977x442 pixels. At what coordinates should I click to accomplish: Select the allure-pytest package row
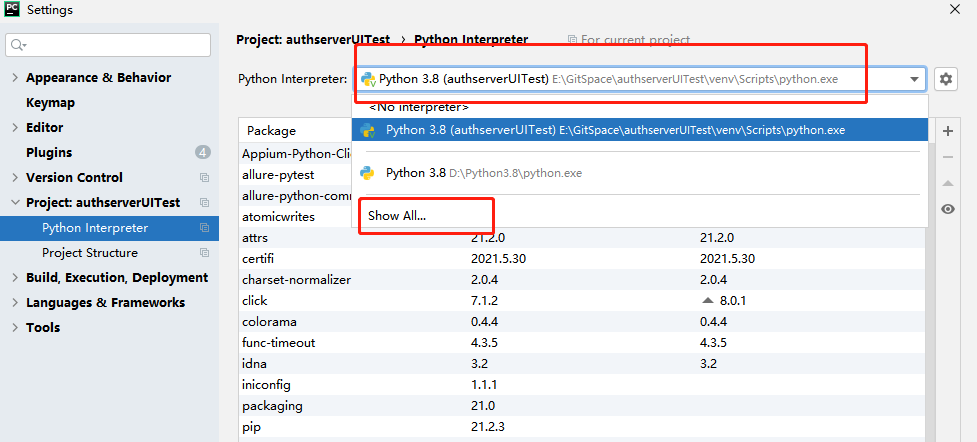(x=295, y=175)
